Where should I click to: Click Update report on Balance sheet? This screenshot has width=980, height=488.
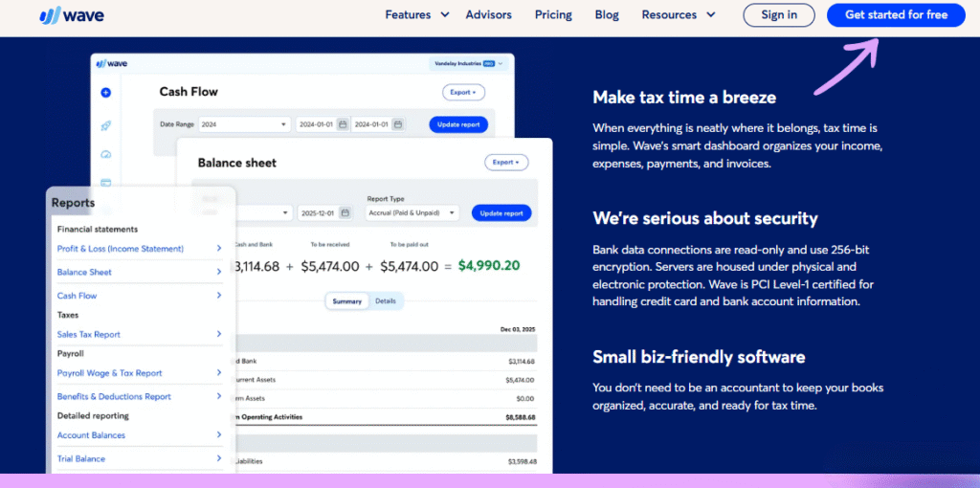[x=501, y=213]
